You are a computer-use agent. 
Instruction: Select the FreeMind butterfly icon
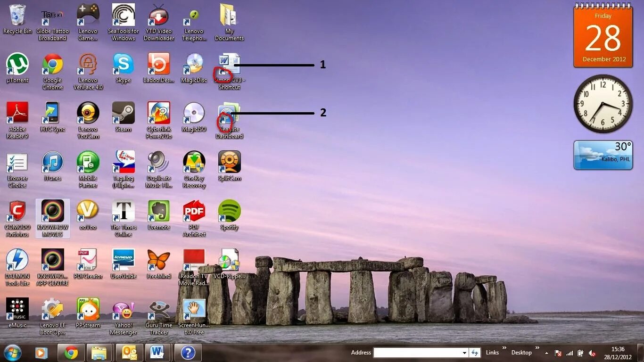tap(159, 260)
